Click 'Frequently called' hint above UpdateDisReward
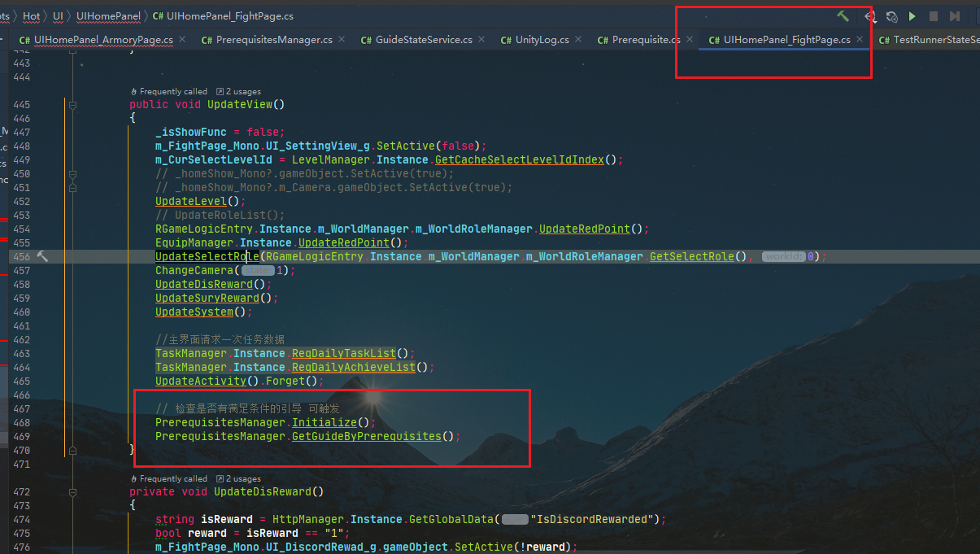The width and height of the screenshot is (980, 554). [x=173, y=479]
